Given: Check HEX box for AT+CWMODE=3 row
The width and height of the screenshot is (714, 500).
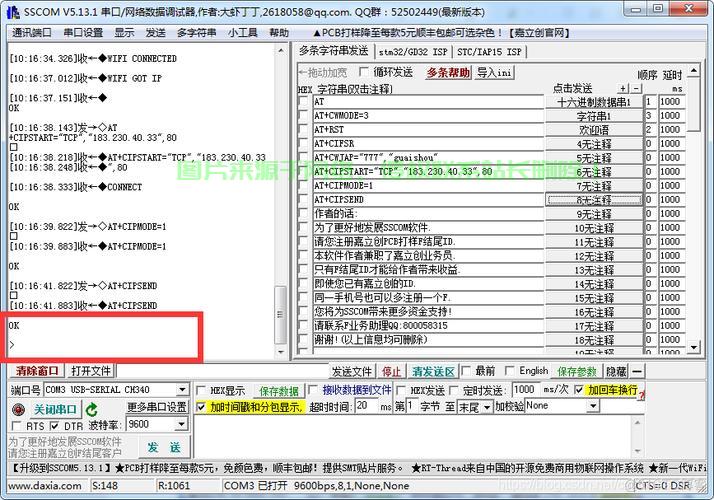Looking at the screenshot, I should pyautogui.click(x=303, y=116).
